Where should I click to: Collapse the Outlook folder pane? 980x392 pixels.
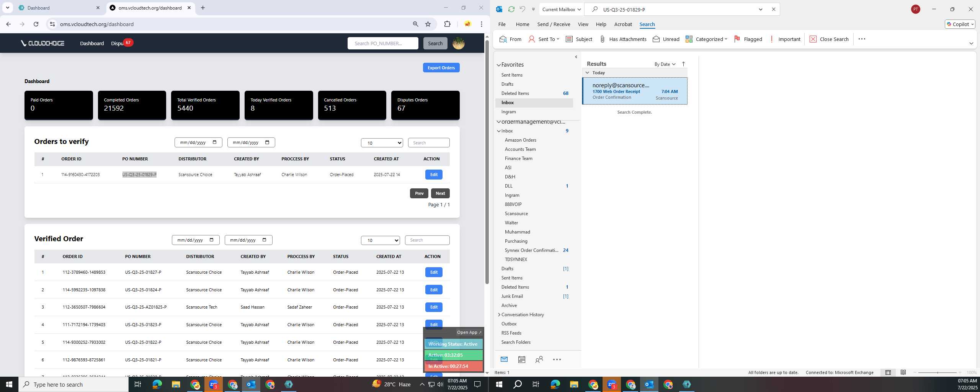[576, 57]
